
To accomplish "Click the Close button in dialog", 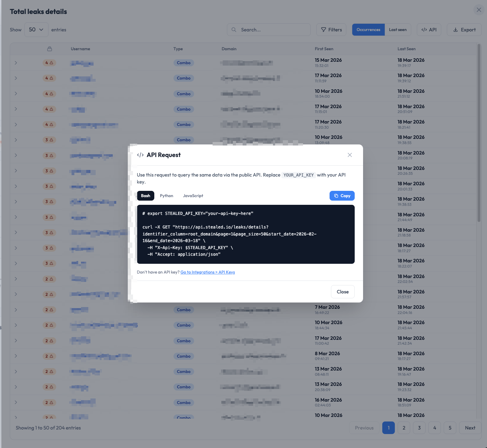I will click(342, 292).
